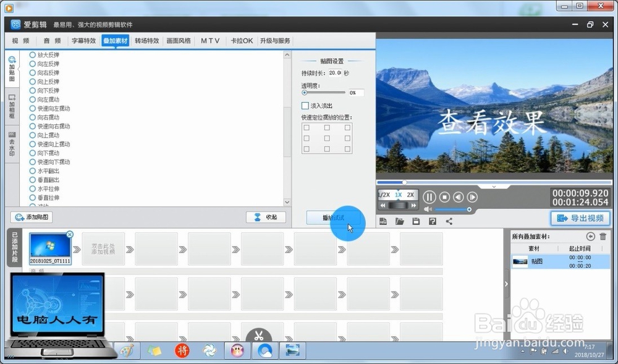The image size is (618, 364).
Task: Open the pinwheel browser icon on the taskbar
Action: pos(210,350)
